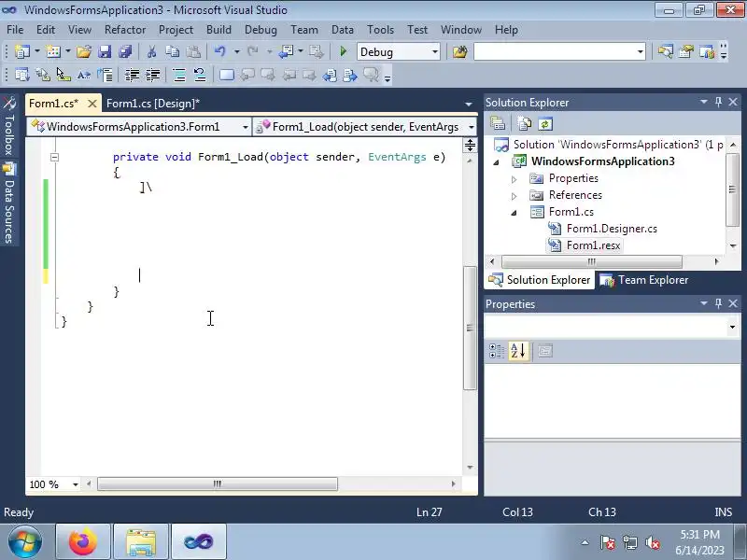This screenshot has height=560, width=747.
Task: Collapse the Form1_Load method outline box
Action: 55,157
